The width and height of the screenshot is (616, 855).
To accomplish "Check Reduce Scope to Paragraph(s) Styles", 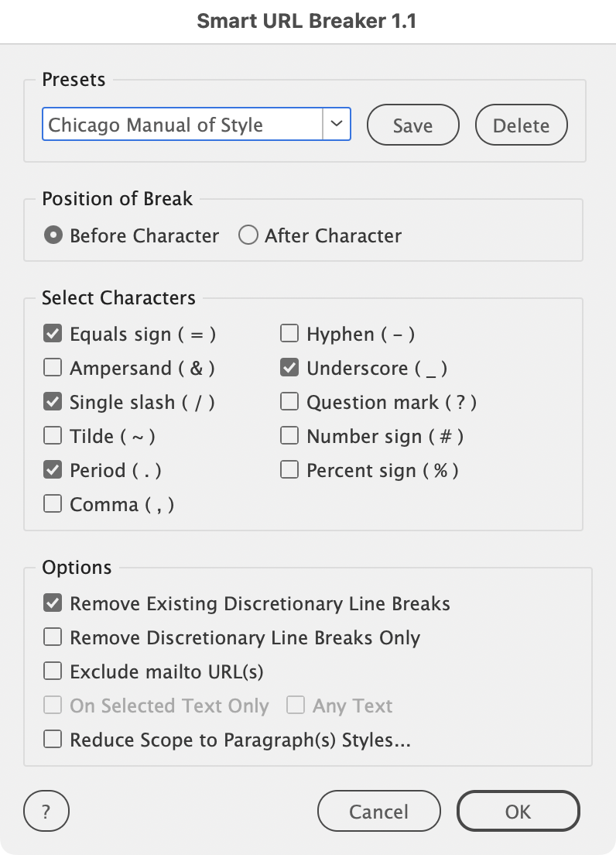I will coord(53,740).
